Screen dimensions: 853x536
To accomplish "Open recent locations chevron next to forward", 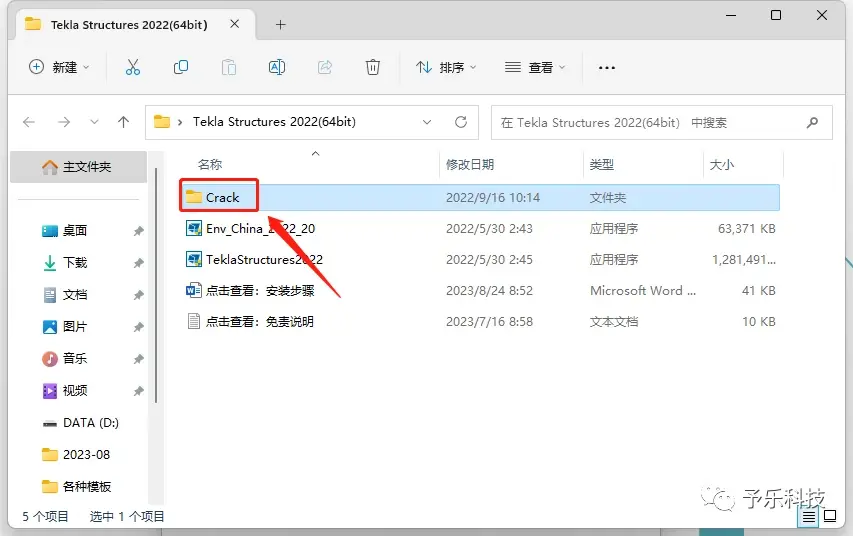I will pos(94,122).
